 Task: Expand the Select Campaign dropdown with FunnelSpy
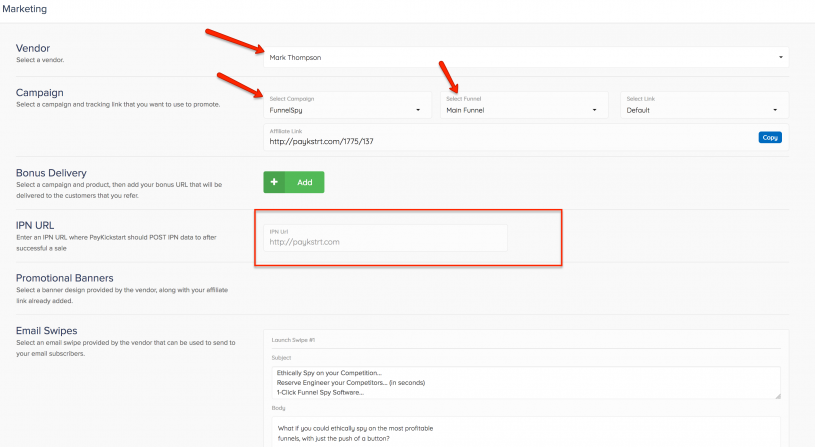pyautogui.click(x=347, y=110)
